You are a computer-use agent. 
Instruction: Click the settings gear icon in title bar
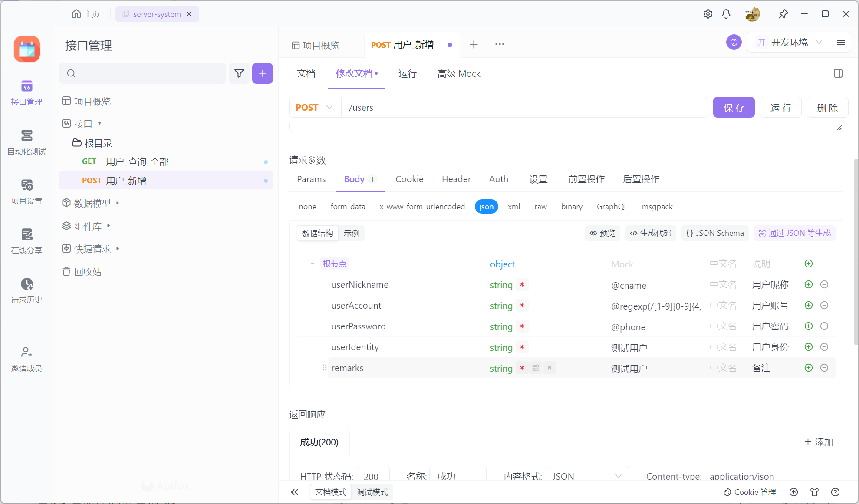[x=708, y=14]
